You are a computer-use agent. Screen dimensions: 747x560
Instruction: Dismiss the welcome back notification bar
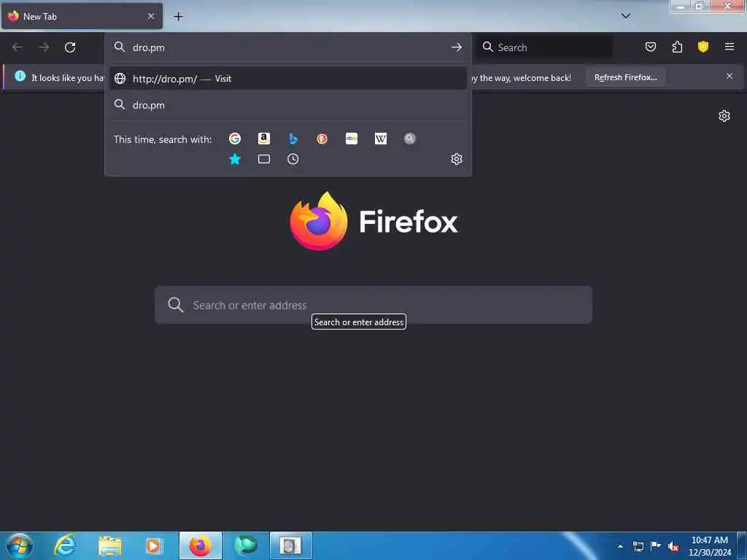pyautogui.click(x=729, y=76)
